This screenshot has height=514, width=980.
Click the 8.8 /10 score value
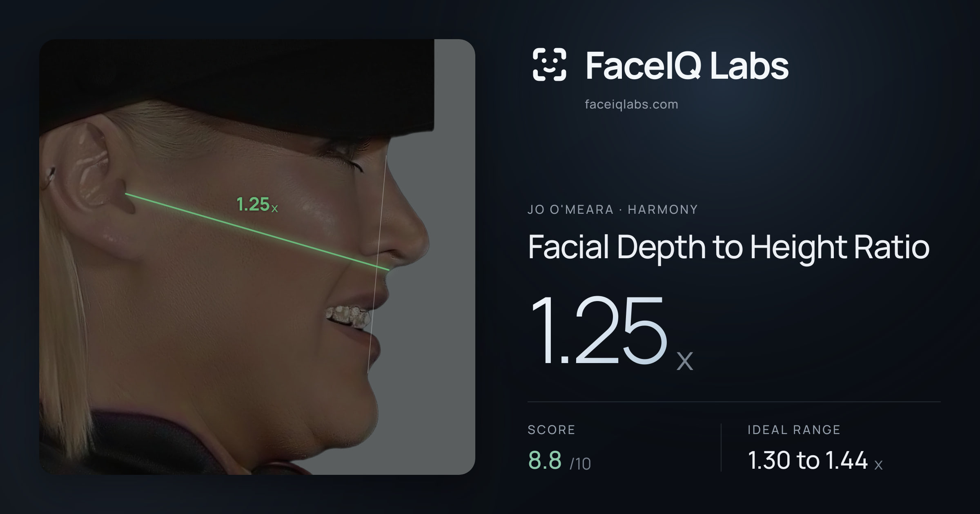tap(559, 461)
